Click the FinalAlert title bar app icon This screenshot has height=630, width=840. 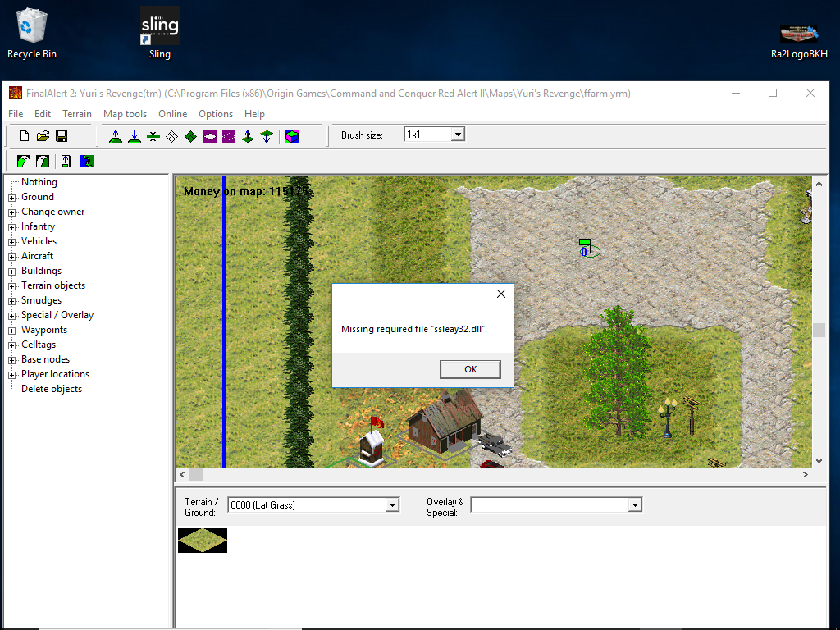point(16,94)
